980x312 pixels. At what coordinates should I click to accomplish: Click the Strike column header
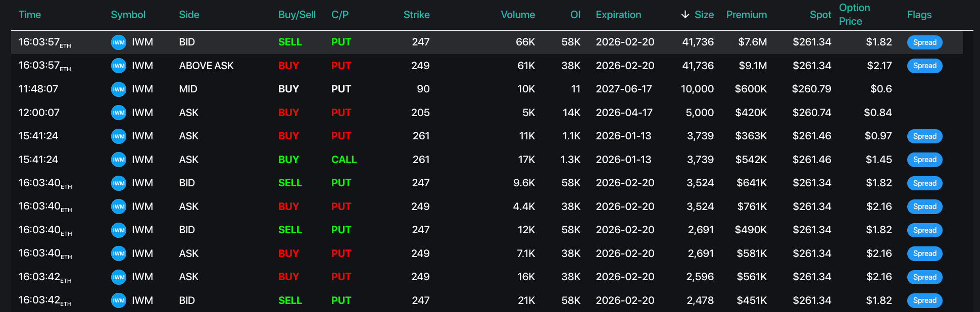pyautogui.click(x=416, y=15)
